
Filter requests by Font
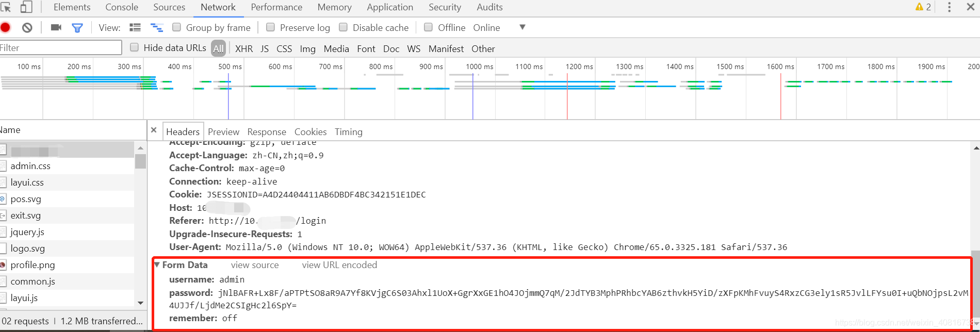coord(366,48)
